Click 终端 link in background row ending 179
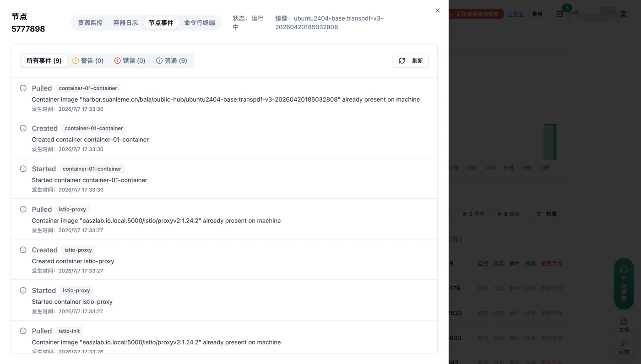This screenshot has width=641, height=364. tap(530, 288)
